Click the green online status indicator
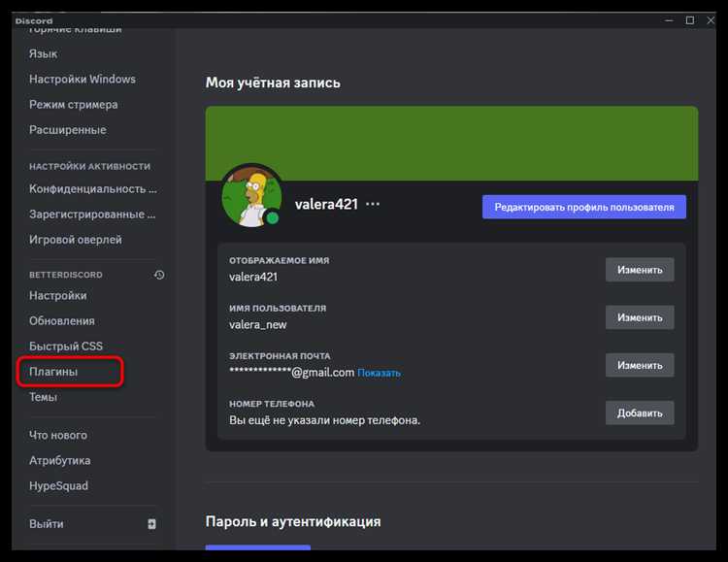This screenshot has width=728, height=562. 273,217
